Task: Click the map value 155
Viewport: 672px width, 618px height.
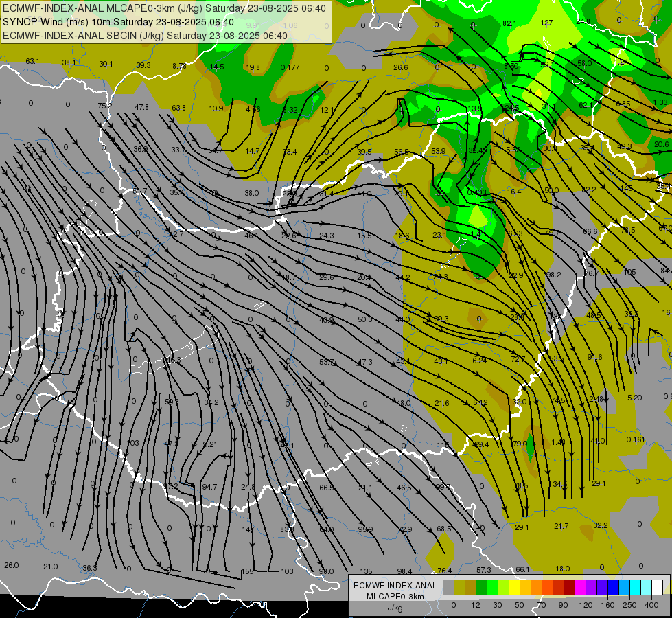Action: click(247, 571)
